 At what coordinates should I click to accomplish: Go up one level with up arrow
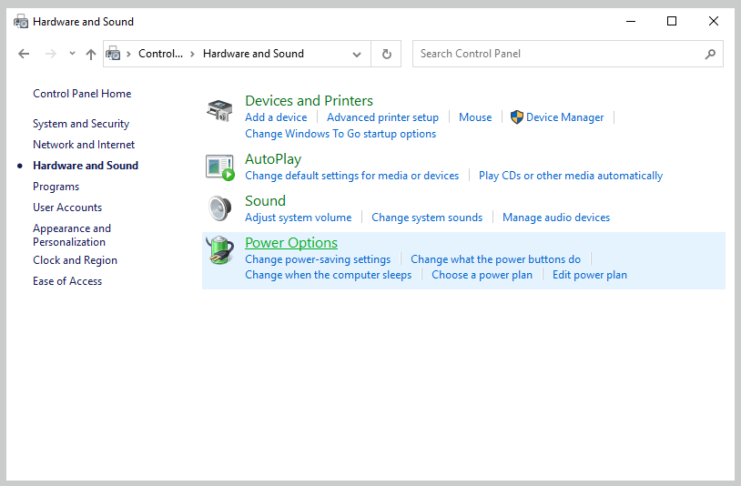click(x=91, y=54)
